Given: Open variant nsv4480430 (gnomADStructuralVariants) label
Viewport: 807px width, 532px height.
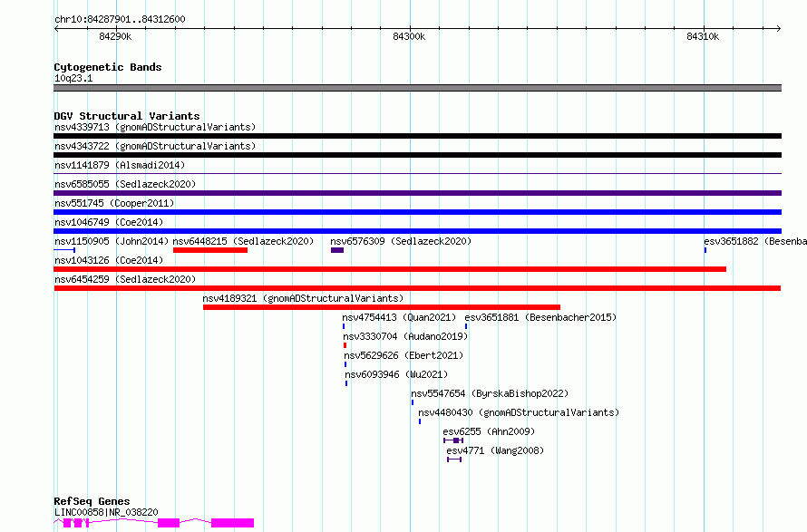Looking at the screenshot, I should coord(519,412).
